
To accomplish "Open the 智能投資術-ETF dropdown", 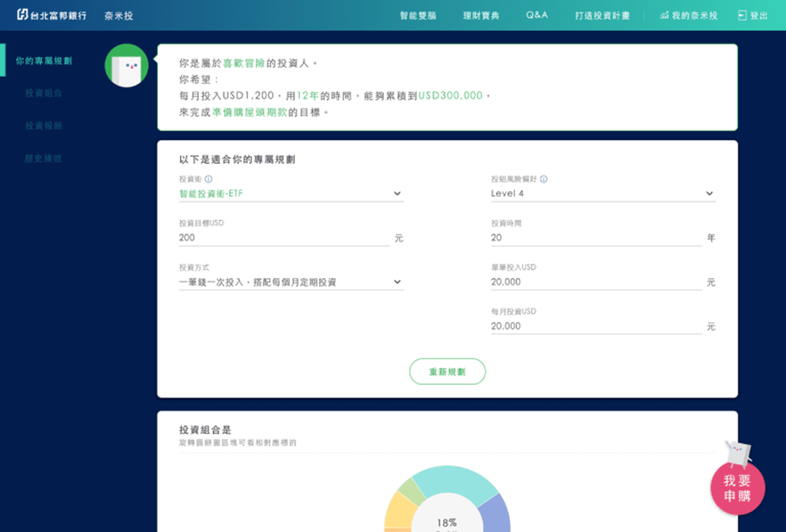I will pos(291,193).
